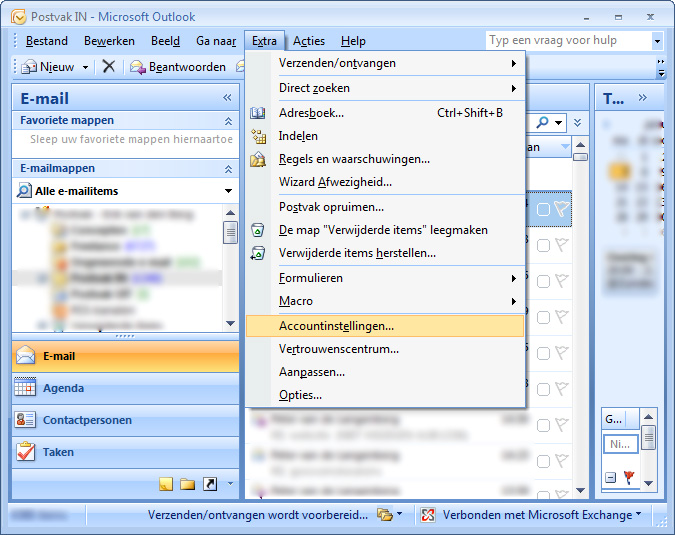
Task: Open the Macro submenu
Action: [x=385, y=301]
